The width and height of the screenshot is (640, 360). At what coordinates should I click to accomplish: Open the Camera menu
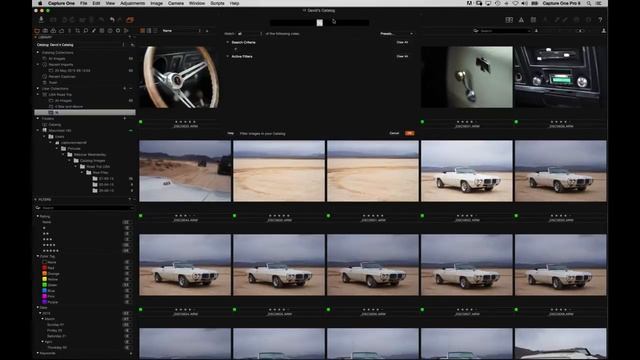176,3
